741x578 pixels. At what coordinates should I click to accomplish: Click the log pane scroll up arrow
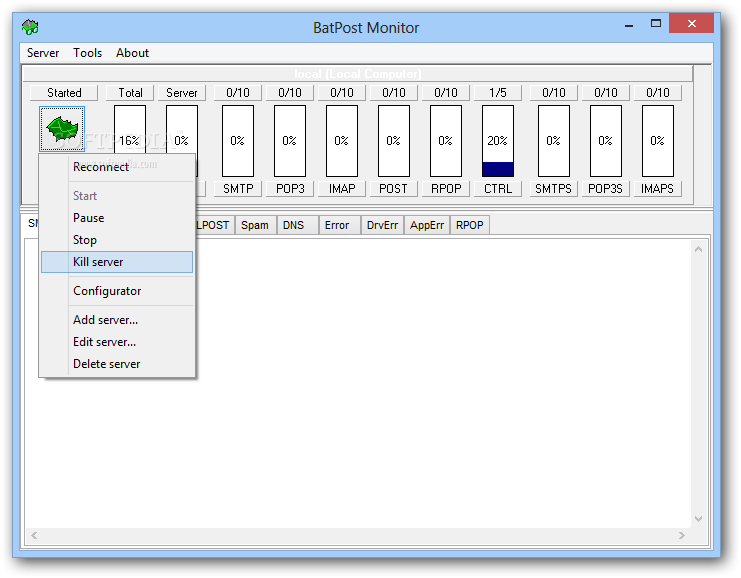point(698,249)
